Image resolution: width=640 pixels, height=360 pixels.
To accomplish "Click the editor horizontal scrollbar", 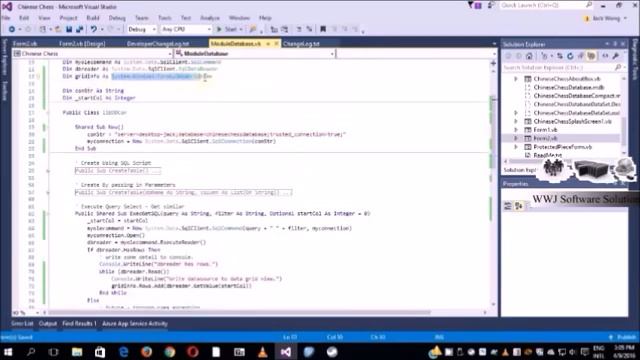I will [241, 313].
